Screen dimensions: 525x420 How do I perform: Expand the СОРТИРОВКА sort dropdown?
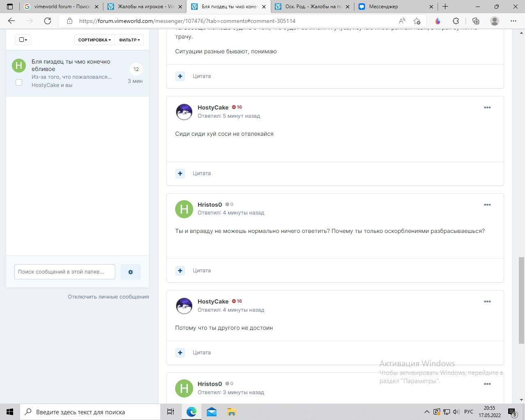[94, 40]
